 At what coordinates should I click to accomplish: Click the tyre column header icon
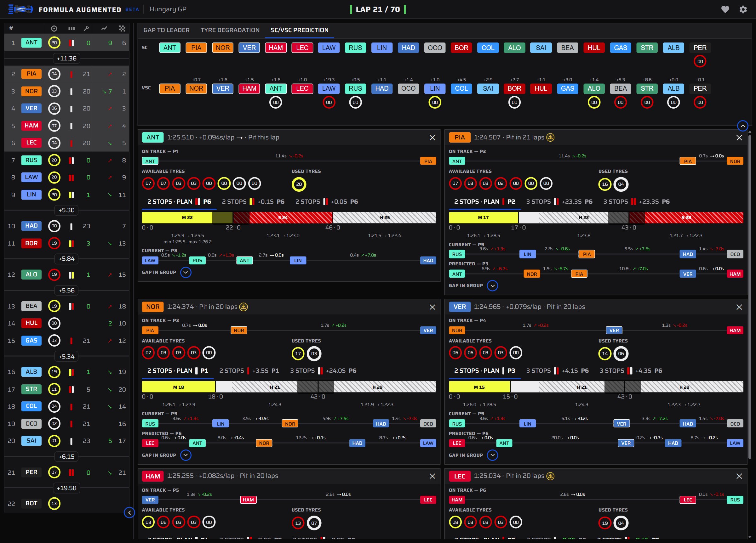click(x=54, y=29)
